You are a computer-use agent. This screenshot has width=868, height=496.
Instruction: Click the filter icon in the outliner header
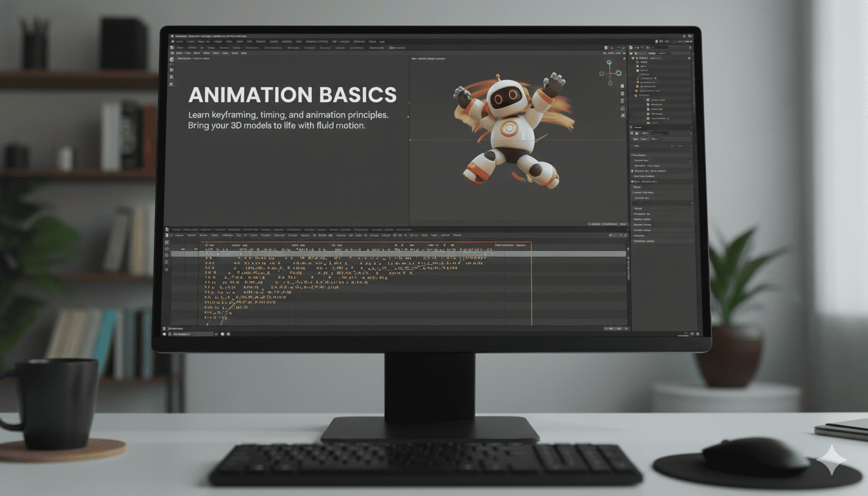click(690, 47)
